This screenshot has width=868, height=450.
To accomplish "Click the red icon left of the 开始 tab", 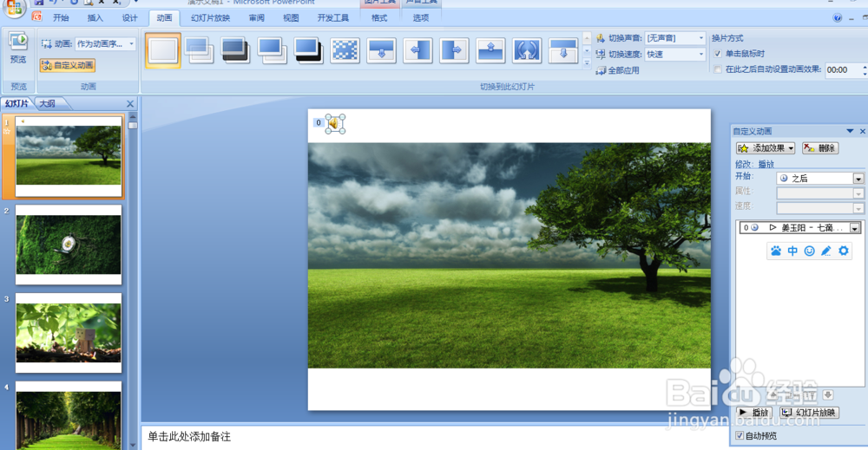I will [37, 16].
